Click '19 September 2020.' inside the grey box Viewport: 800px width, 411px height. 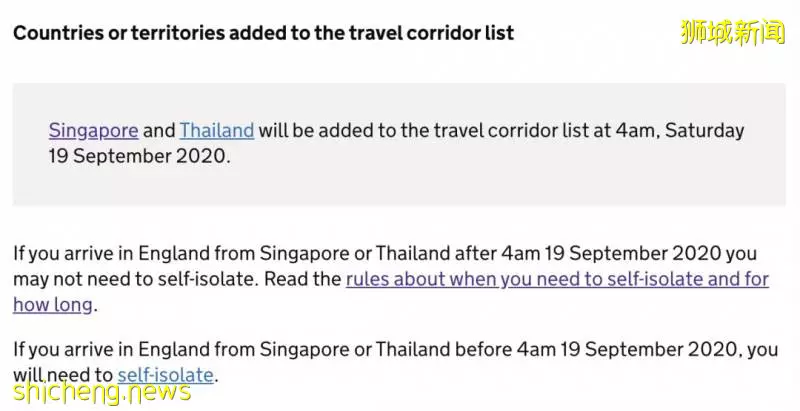[x=139, y=156]
